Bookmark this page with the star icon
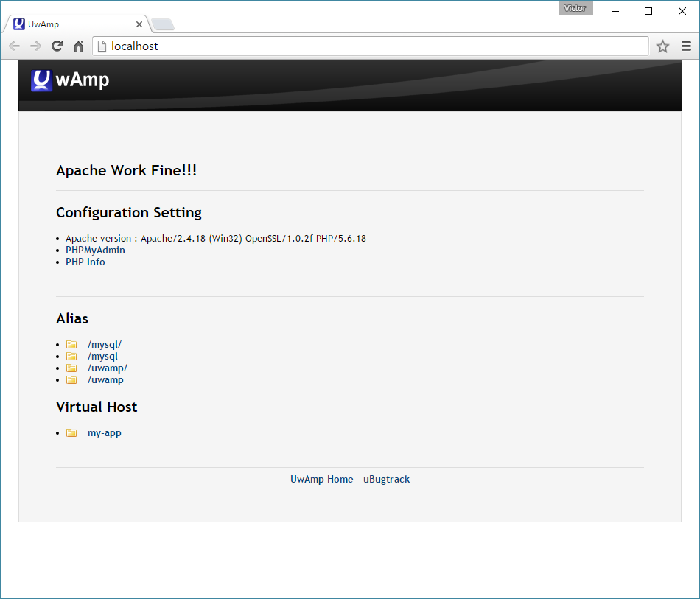700x599 pixels. [x=662, y=46]
